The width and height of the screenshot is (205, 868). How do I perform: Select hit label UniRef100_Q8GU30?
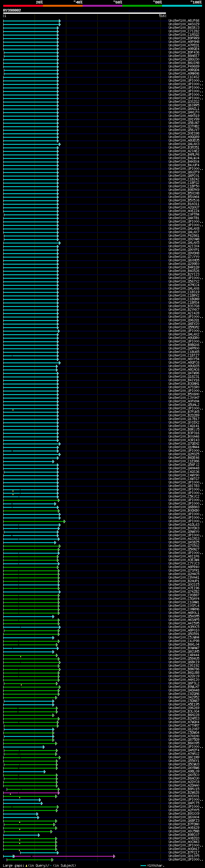[184, 60]
